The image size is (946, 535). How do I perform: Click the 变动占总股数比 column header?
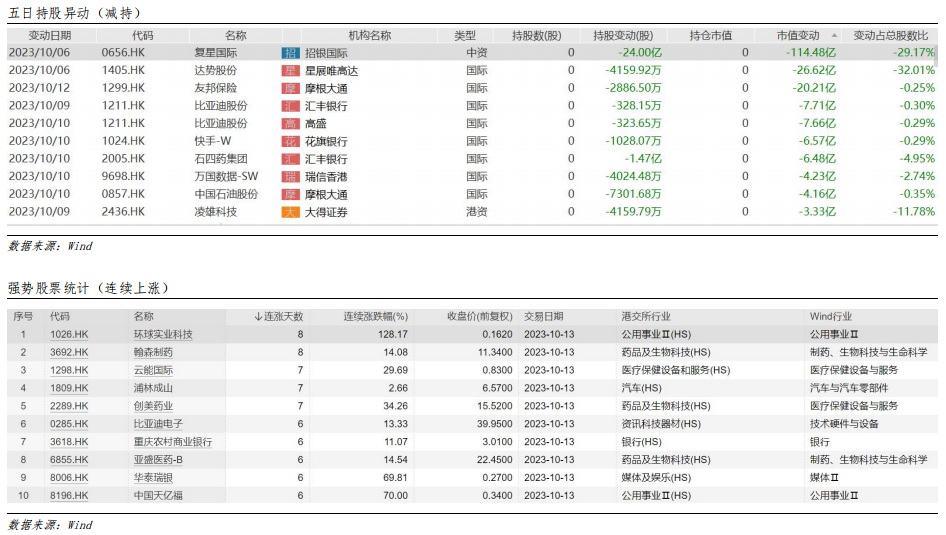click(x=890, y=36)
